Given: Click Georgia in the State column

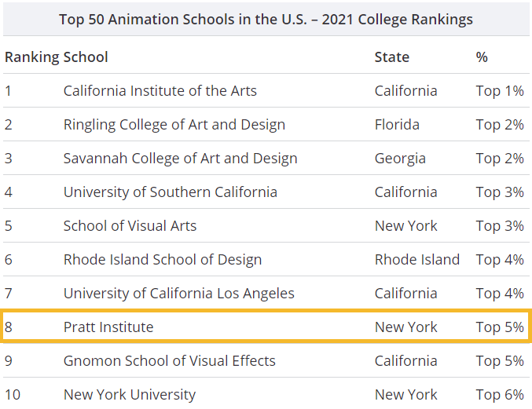Looking at the screenshot, I should (x=400, y=159).
